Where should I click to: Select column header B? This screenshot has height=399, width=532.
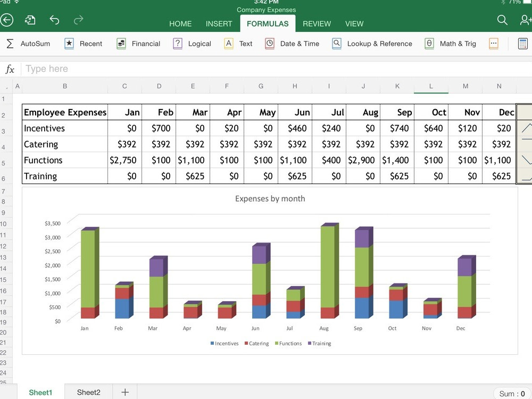click(65, 86)
